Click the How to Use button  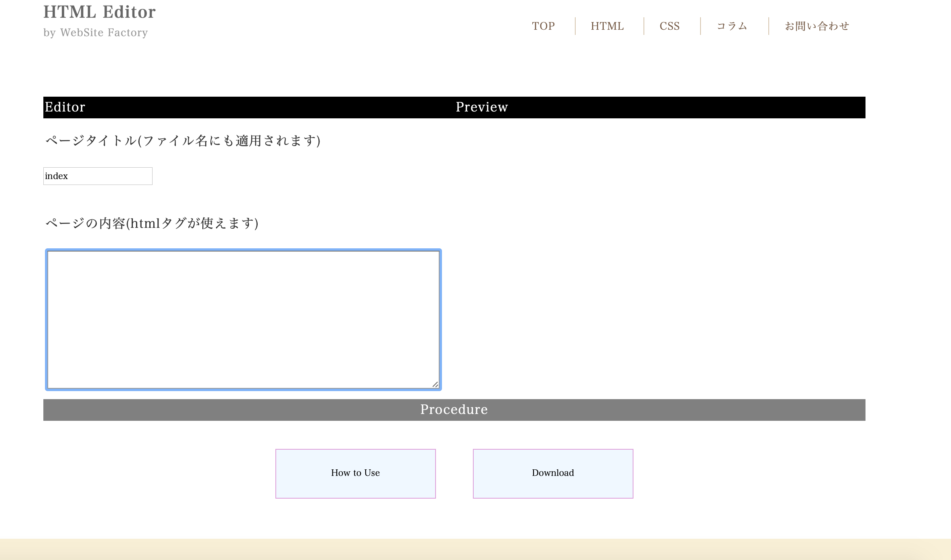[356, 474]
